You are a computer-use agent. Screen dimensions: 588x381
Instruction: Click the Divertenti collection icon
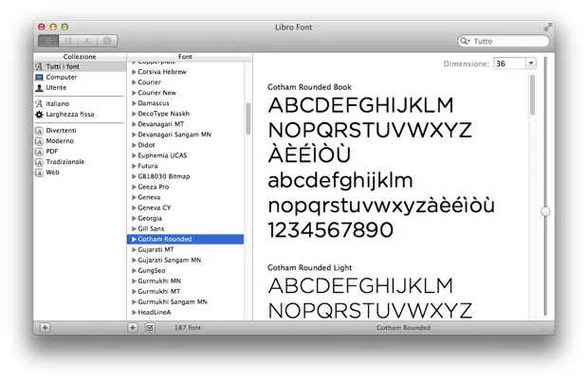39,131
